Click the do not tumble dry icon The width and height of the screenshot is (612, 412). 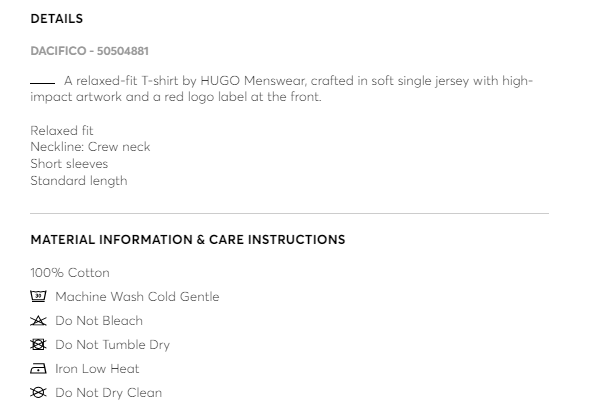(x=38, y=345)
